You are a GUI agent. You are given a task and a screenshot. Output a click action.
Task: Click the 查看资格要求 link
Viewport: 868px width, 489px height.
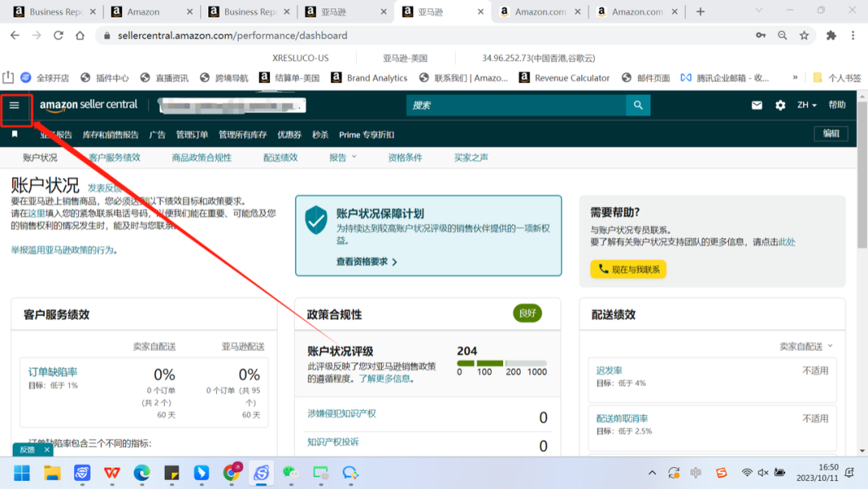366,261
